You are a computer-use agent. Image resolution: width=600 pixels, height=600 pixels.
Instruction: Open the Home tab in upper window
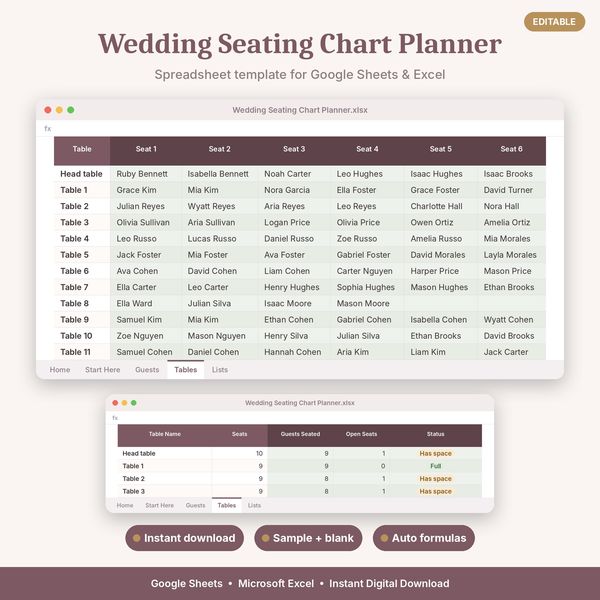(x=60, y=370)
